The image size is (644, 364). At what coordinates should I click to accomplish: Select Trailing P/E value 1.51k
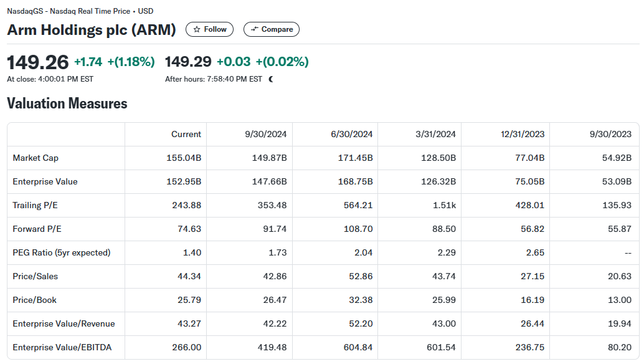445,206
